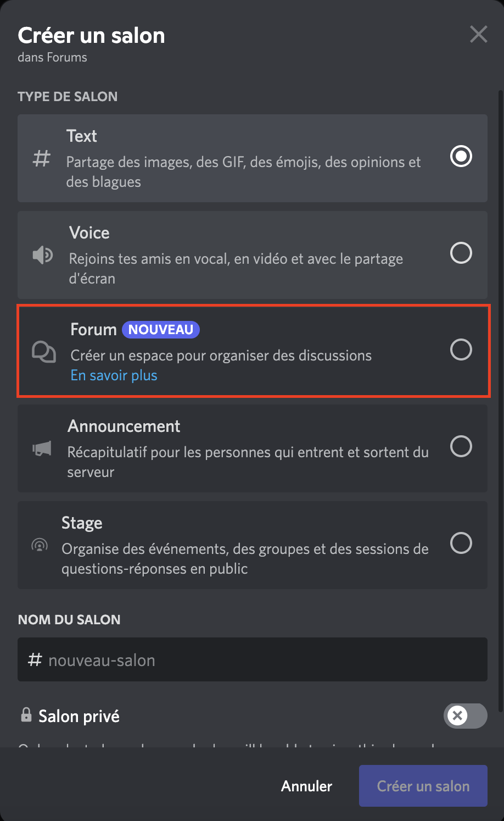Choose the Forum radio button
This screenshot has width=504, height=821.
pyautogui.click(x=461, y=350)
